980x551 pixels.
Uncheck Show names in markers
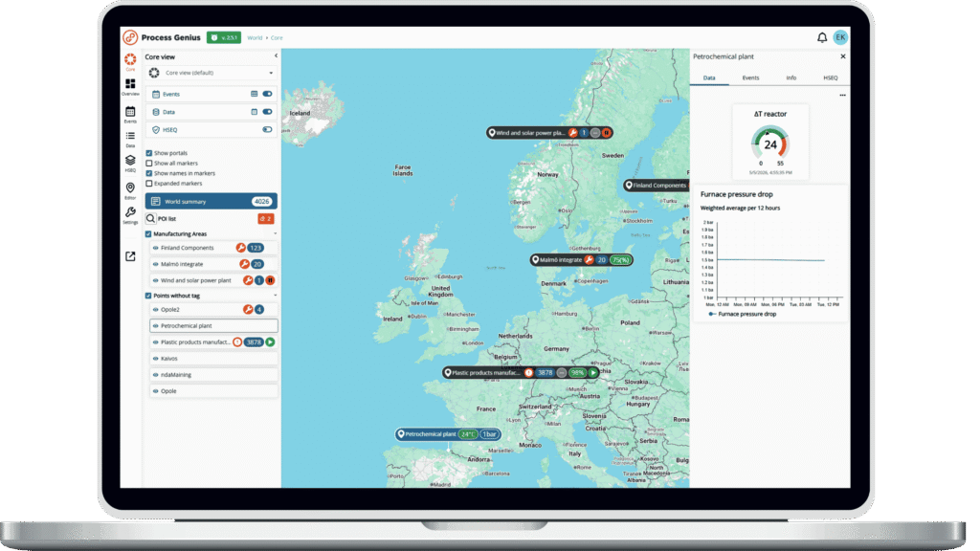pyautogui.click(x=148, y=173)
